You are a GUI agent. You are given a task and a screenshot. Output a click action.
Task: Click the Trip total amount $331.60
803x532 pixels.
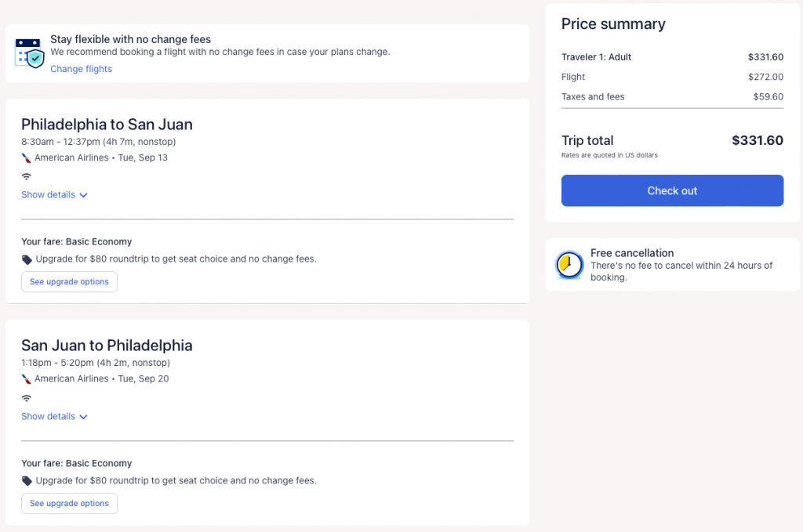click(x=757, y=141)
